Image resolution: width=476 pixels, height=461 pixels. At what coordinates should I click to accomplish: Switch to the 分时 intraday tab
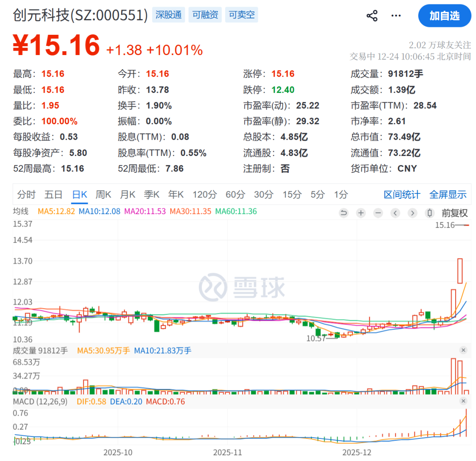(26, 194)
